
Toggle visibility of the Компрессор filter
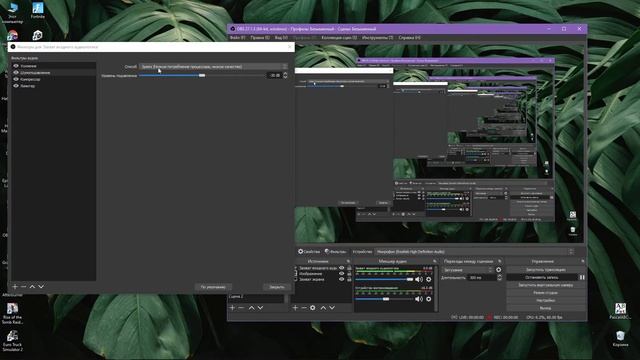pos(16,79)
